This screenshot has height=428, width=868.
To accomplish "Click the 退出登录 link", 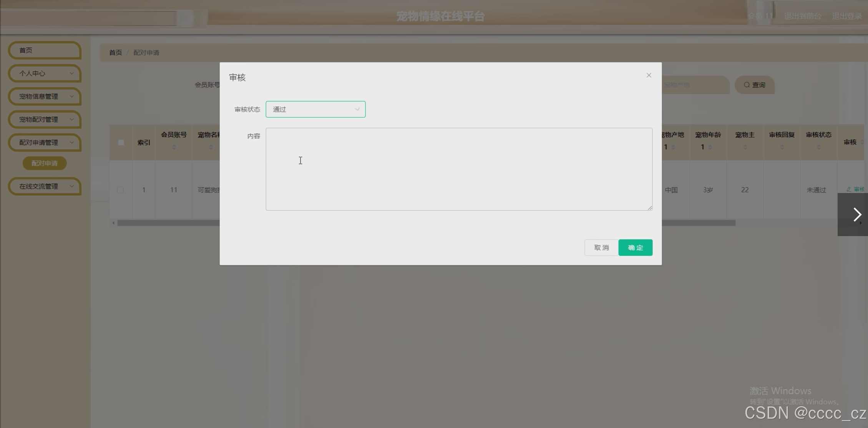I will (846, 16).
